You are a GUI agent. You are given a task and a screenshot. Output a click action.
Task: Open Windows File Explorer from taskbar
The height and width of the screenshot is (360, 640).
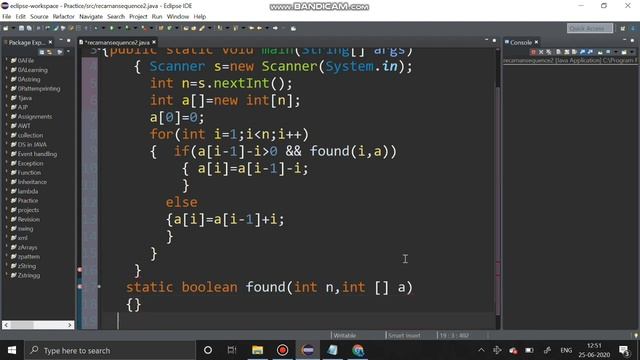258,350
